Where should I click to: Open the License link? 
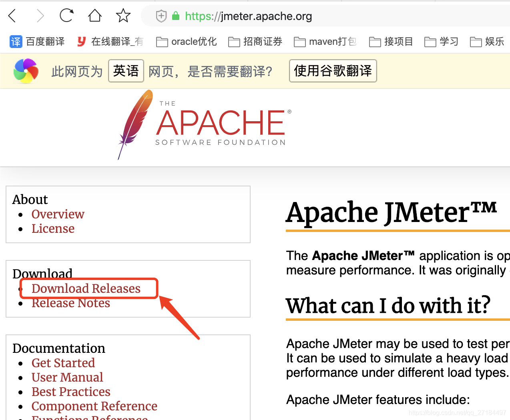click(x=53, y=229)
